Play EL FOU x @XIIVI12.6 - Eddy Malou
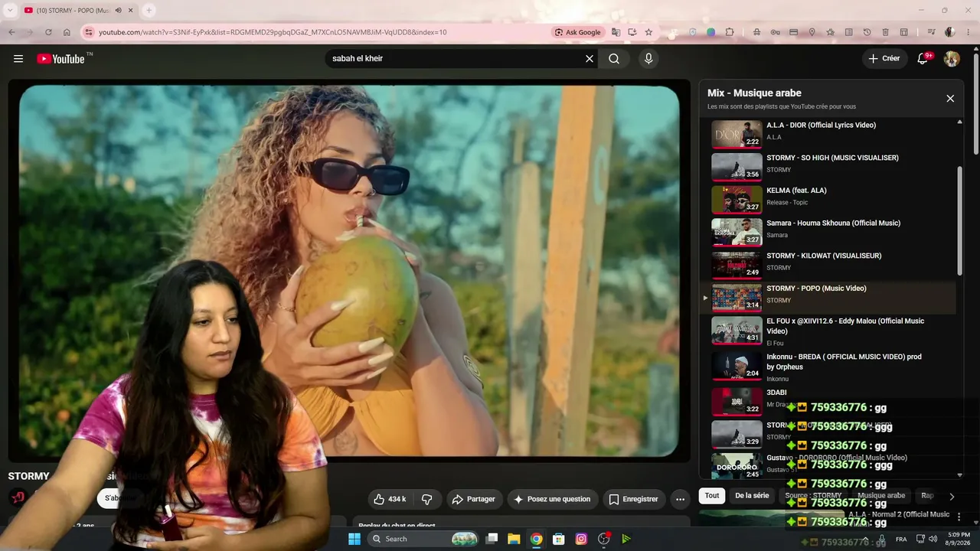The height and width of the screenshot is (551, 980). (845, 326)
